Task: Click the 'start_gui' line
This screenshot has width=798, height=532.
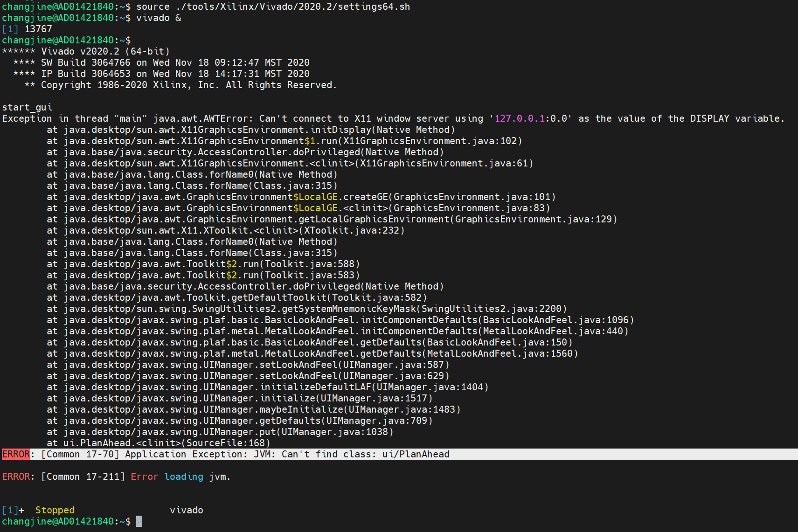Action: [28, 107]
